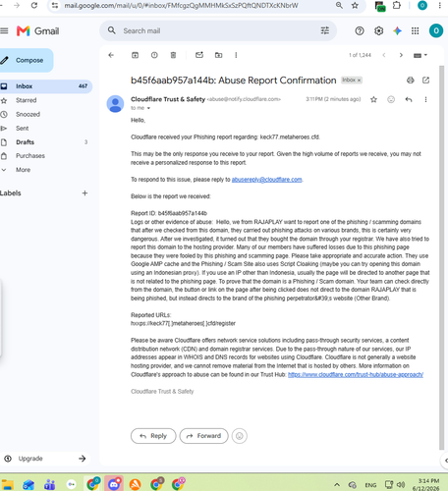Click ENG language indicator

tap(370, 485)
